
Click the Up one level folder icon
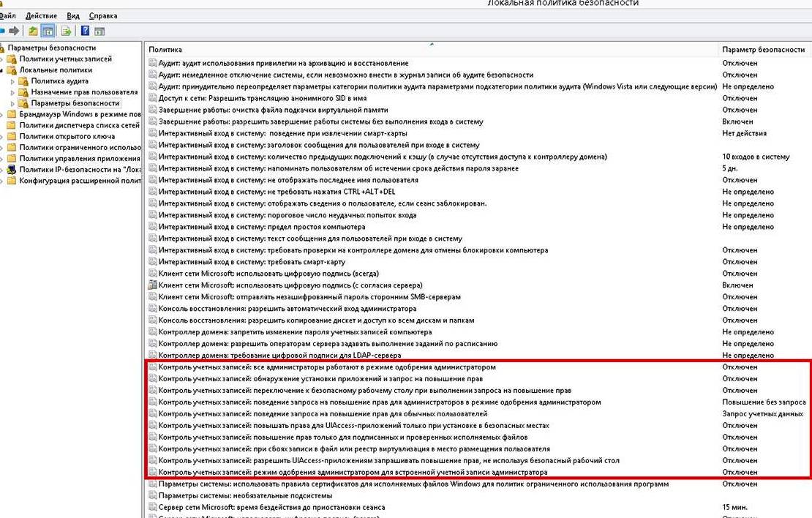tap(33, 31)
